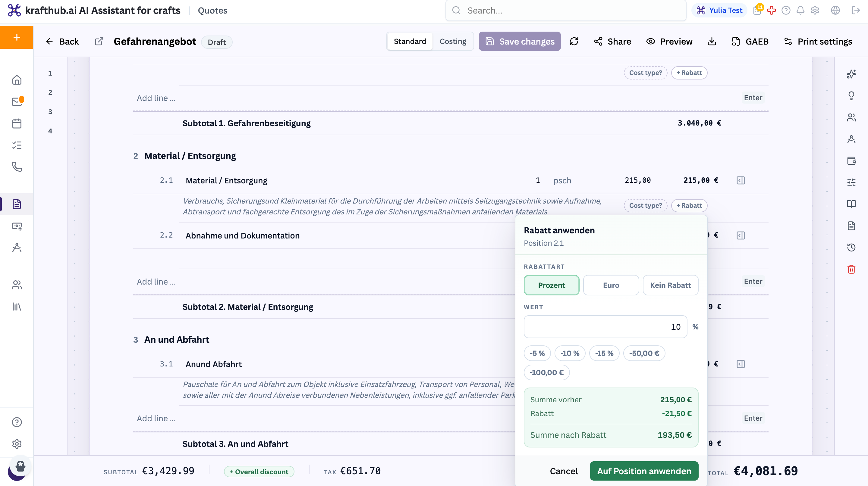
Task: Select Prozent discount type
Action: [551, 285]
